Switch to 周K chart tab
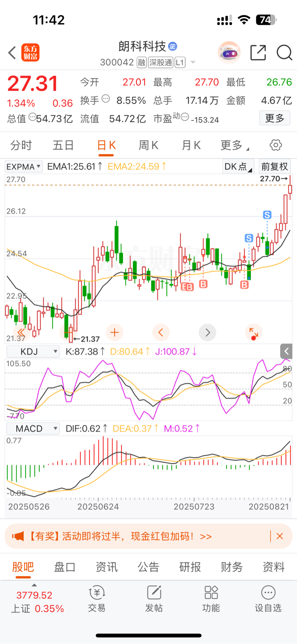 click(x=148, y=145)
